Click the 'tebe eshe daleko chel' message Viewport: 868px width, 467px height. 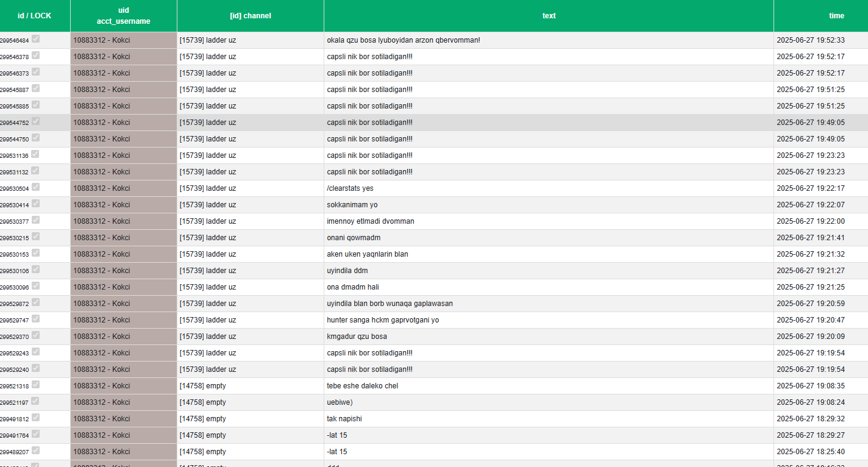tap(363, 386)
